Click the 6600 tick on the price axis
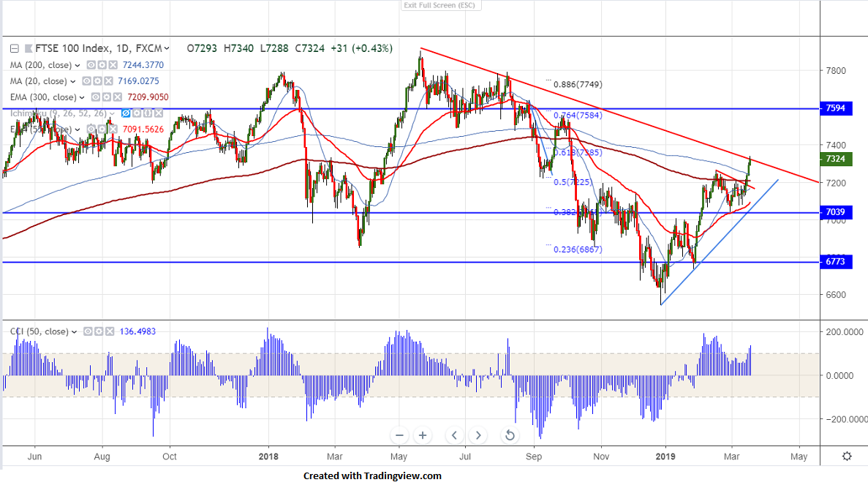The image size is (868, 485). click(x=836, y=295)
